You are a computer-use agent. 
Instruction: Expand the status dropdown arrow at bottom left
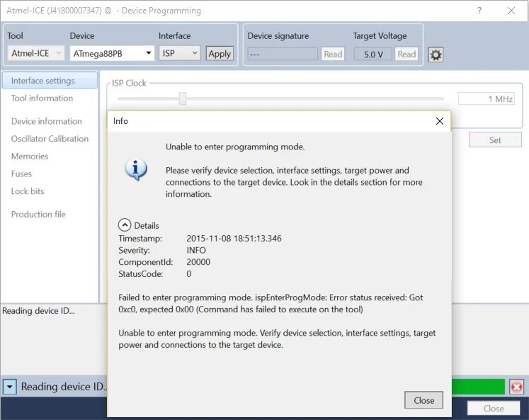[x=9, y=387]
